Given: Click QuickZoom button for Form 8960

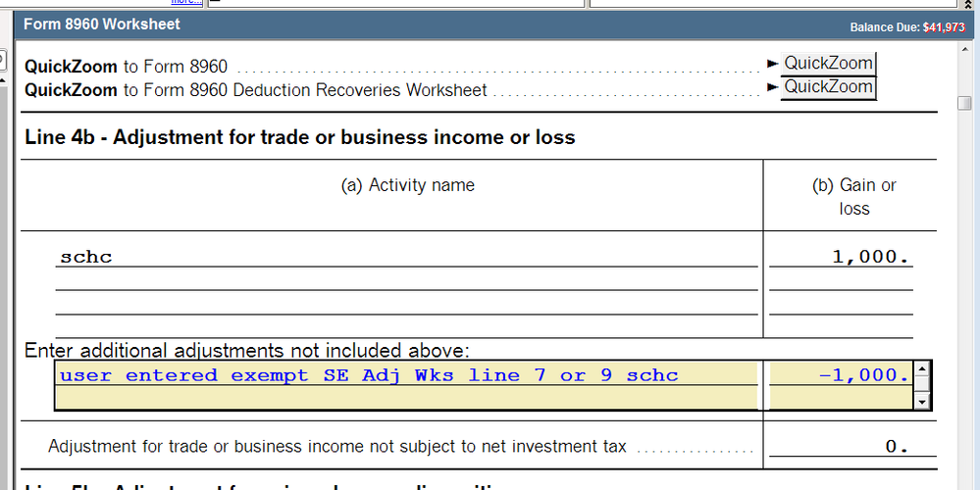Looking at the screenshot, I should tap(828, 64).
